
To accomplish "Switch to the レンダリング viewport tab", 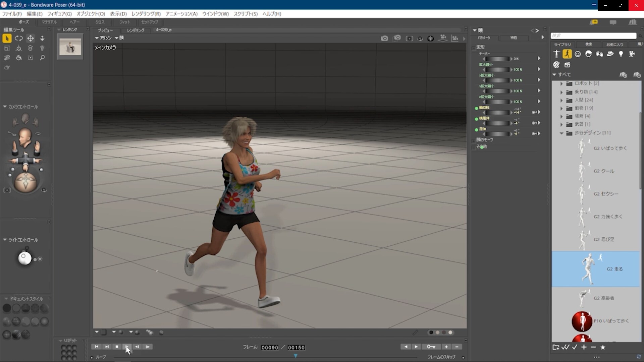I will 136,30.
